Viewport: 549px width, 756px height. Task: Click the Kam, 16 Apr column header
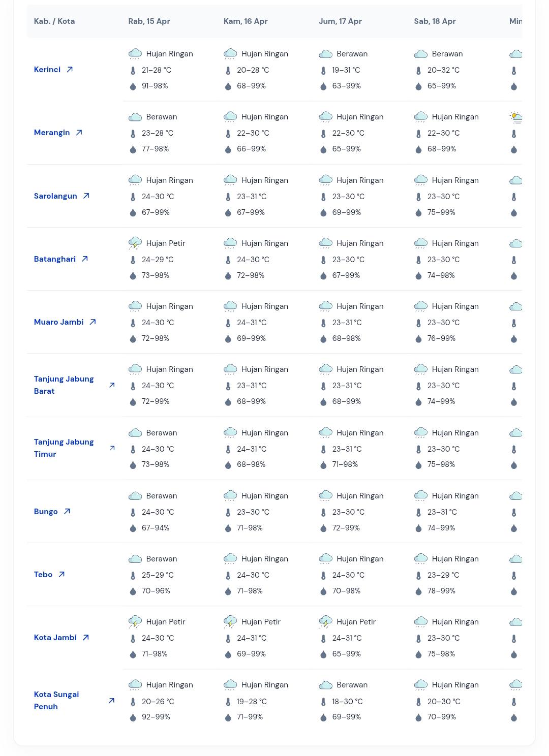[246, 21]
